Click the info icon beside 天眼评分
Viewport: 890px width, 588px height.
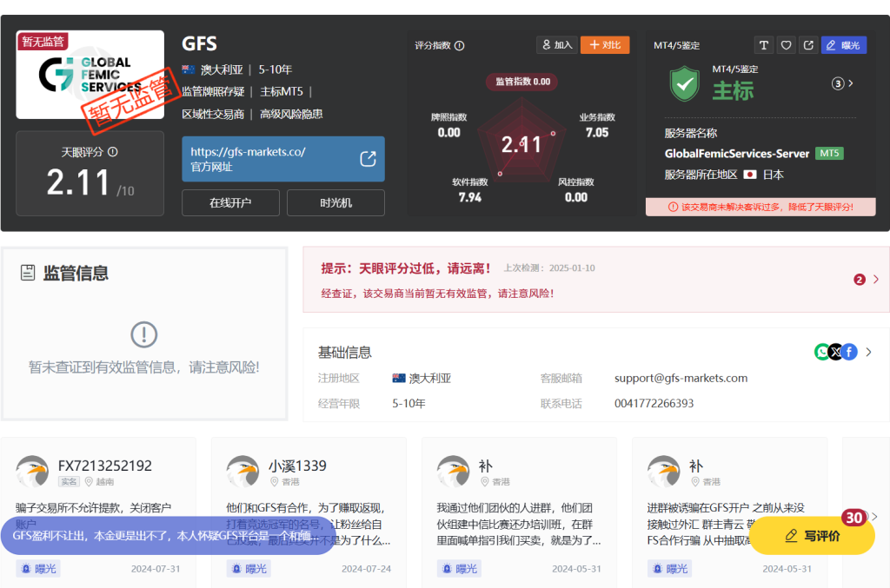(113, 152)
